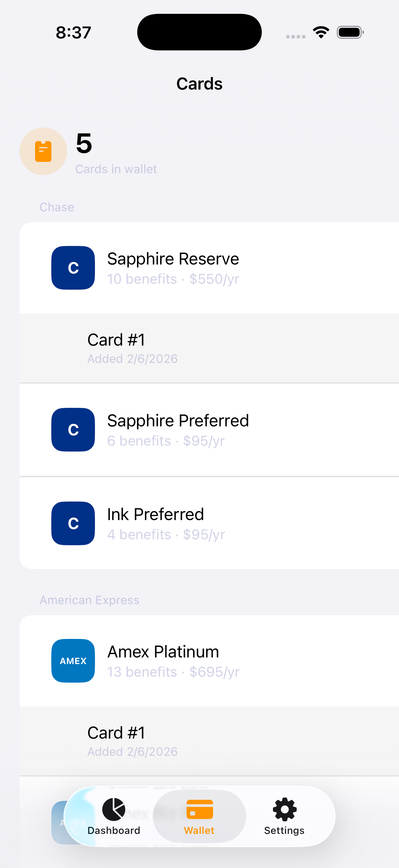Tap the orange wallet card icon
399x868 pixels.
[x=43, y=151]
